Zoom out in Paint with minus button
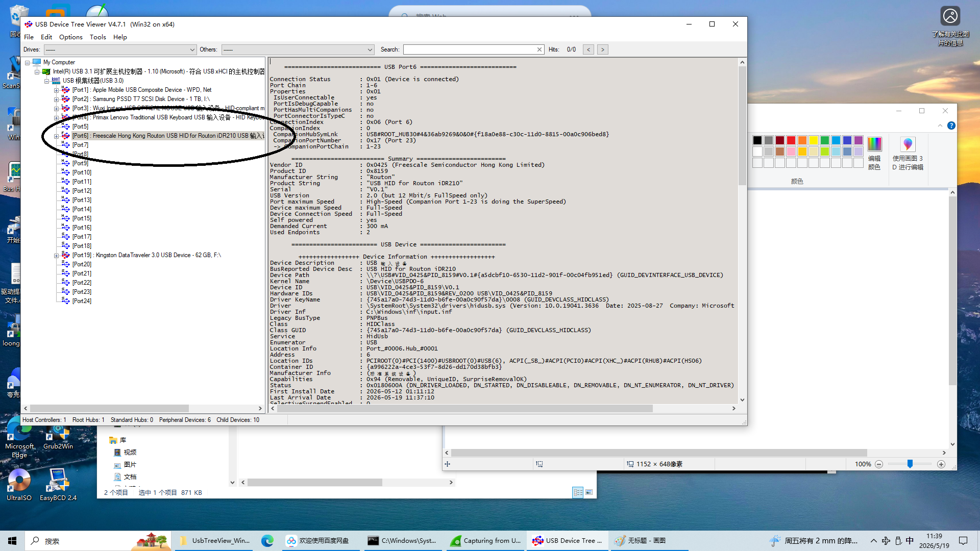The height and width of the screenshot is (551, 980). (879, 464)
